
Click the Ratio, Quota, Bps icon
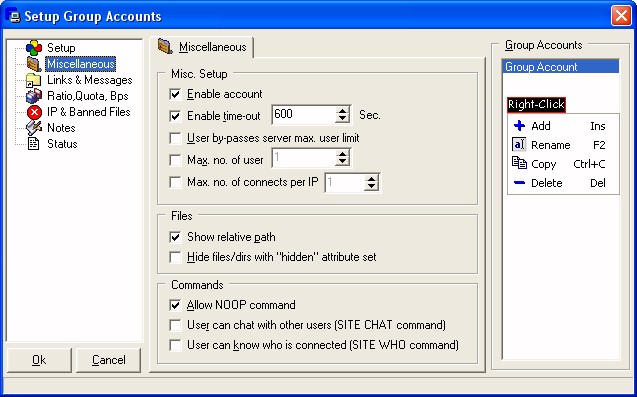34,96
